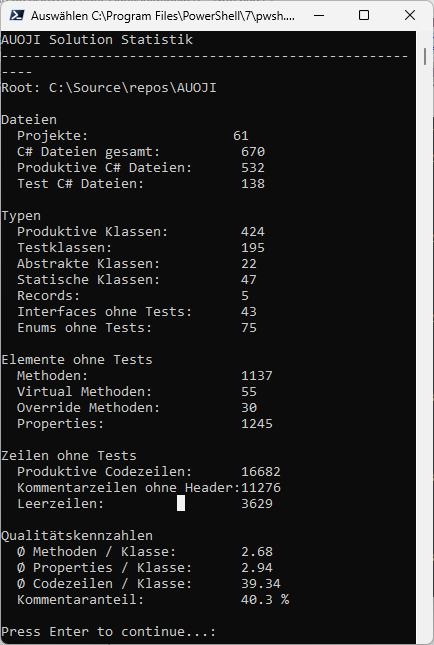Click the 'Produktive Codezeilen' value 16682
This screenshot has height=645, width=434.
261,471
